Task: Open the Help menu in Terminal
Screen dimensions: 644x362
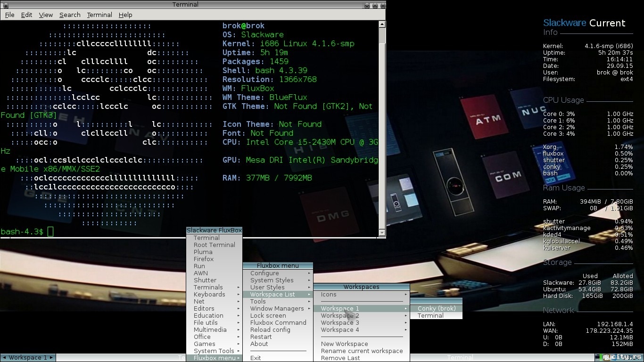Action: pyautogui.click(x=125, y=15)
